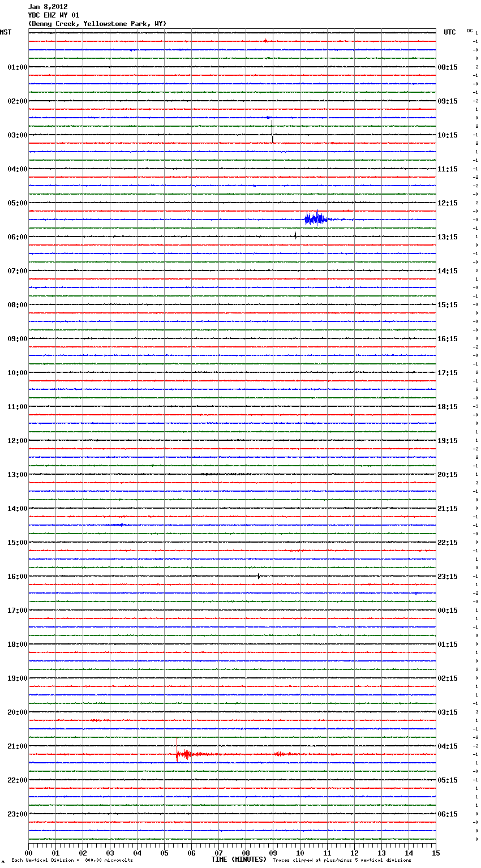Select the 01:00 MST time label
Viewport: 481px width, 868px height.
18,67
